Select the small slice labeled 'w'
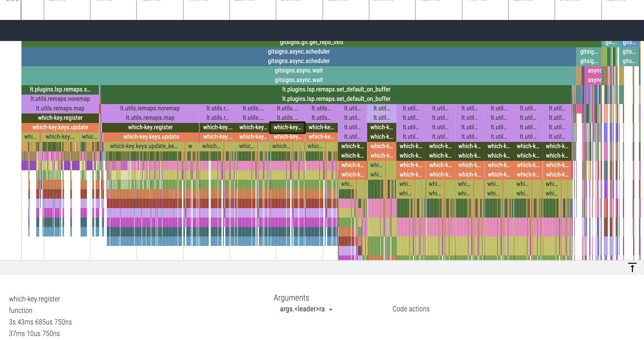This screenshot has height=340, width=644. pyautogui.click(x=190, y=146)
